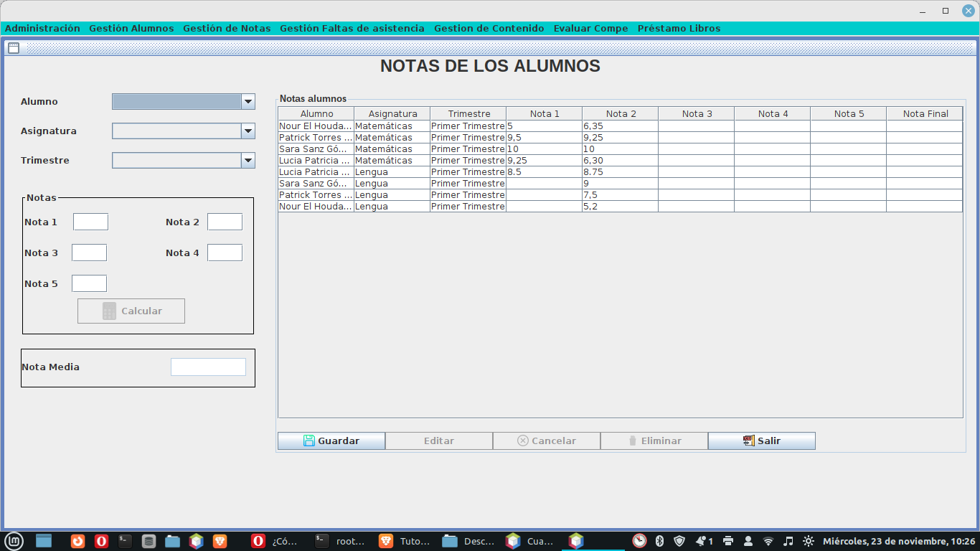Open the Gestión Alumnos menu
The height and width of the screenshot is (551, 980).
pyautogui.click(x=131, y=29)
